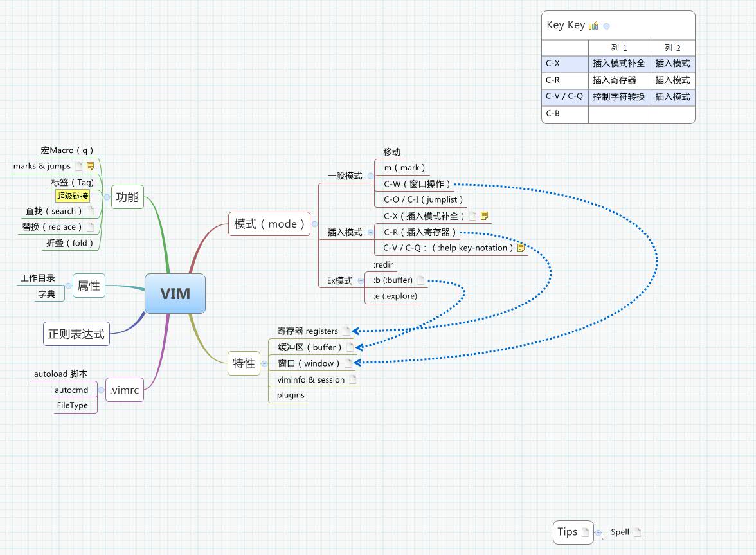The image size is (756, 555).
Task: Open the notes icon beside C-V / C-Q key-notation
Action: (x=520, y=248)
